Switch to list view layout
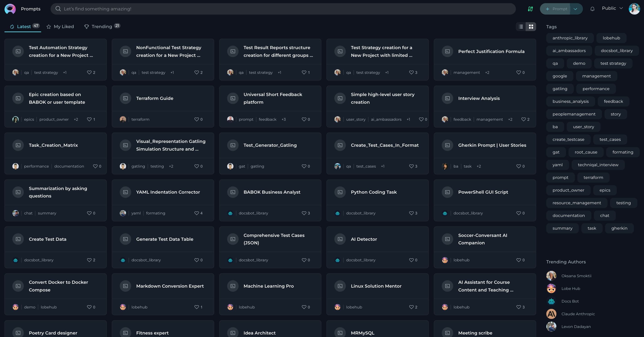644x337 pixels. (x=521, y=26)
